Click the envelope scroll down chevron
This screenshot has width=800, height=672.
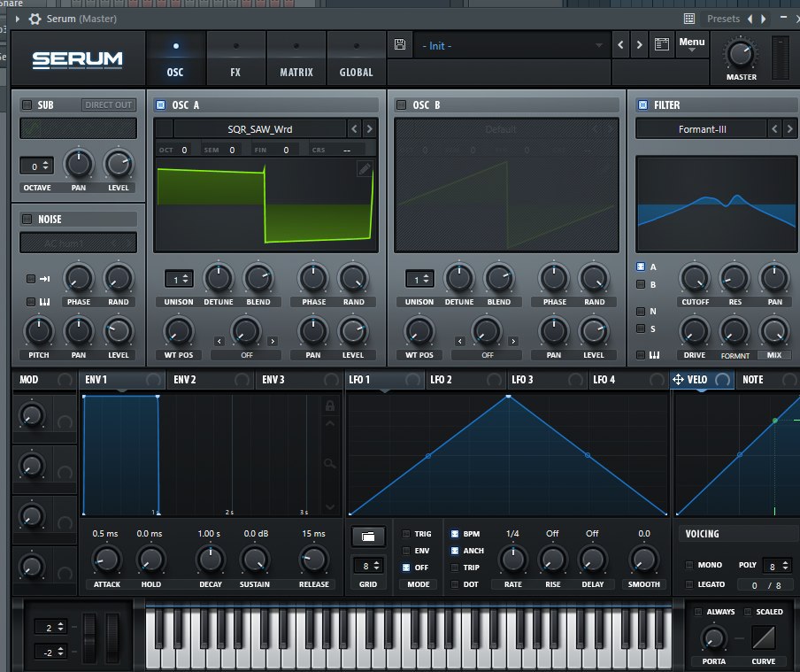pyautogui.click(x=330, y=507)
